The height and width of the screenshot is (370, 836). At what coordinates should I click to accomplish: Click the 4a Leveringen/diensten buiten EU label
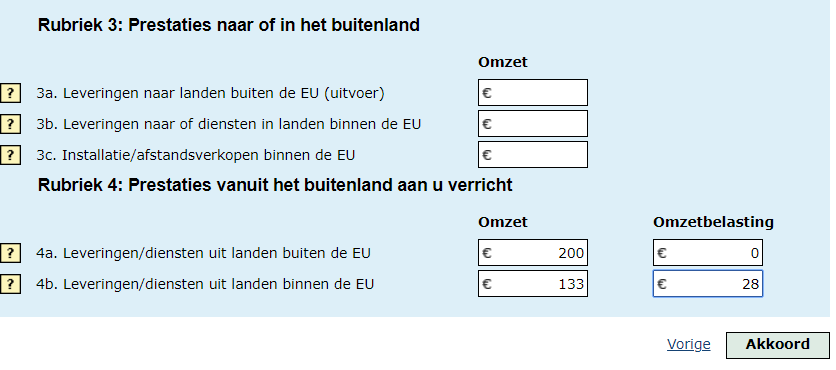coord(203,253)
